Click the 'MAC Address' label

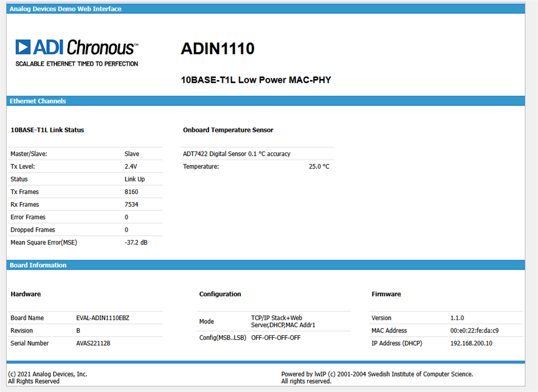[x=389, y=330]
